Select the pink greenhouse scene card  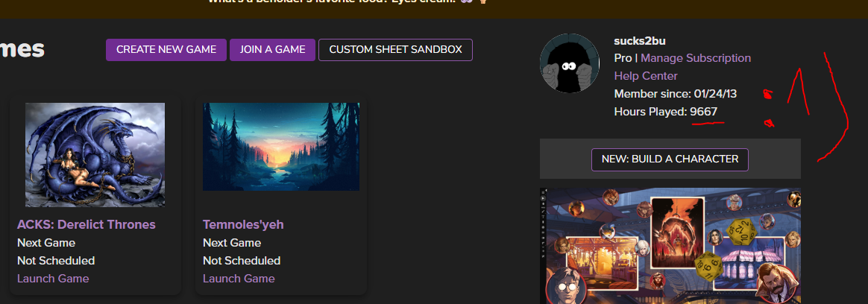coord(750,262)
